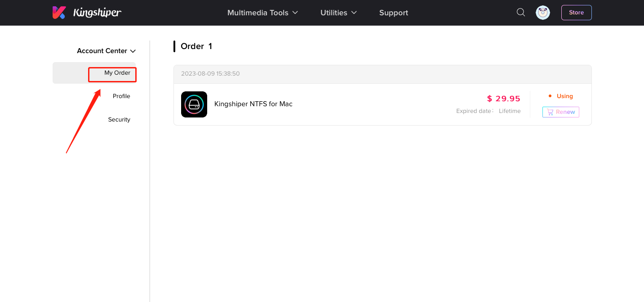The width and height of the screenshot is (644, 302).
Task: Click the Lifetime expiry value
Action: tap(510, 111)
